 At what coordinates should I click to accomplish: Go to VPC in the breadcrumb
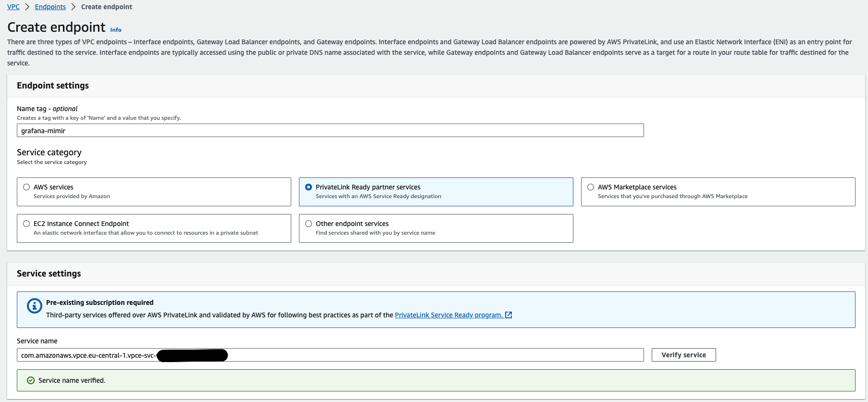click(13, 7)
